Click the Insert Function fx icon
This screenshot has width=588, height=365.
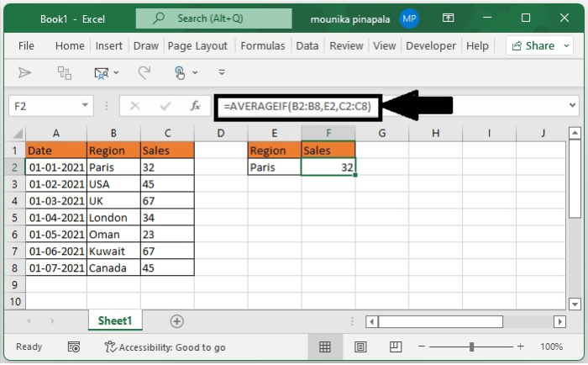click(x=196, y=106)
